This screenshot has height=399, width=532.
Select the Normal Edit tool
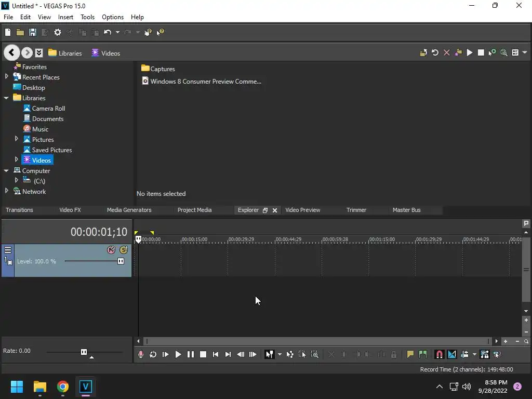click(270, 354)
